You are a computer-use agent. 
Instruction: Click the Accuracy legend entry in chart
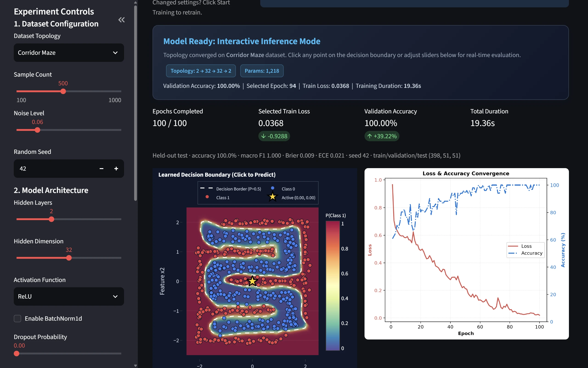[x=525, y=253]
